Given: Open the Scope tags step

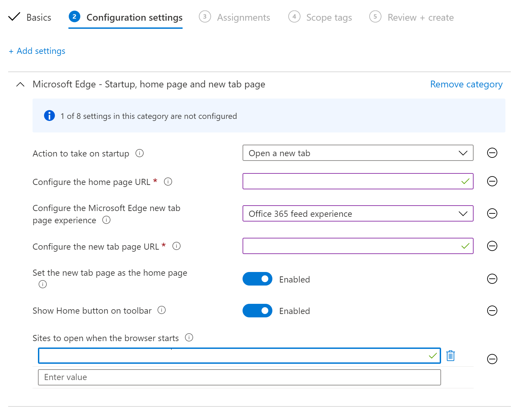Looking at the screenshot, I should point(320,17).
